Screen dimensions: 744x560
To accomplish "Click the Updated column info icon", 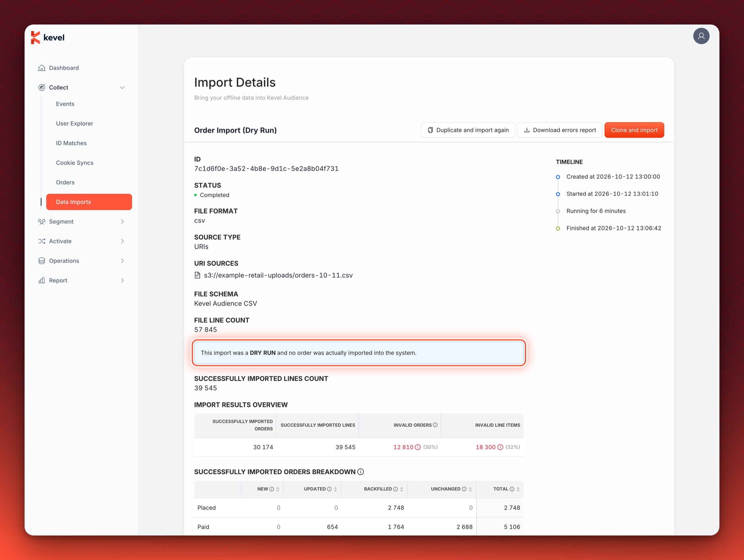I will 329,489.
